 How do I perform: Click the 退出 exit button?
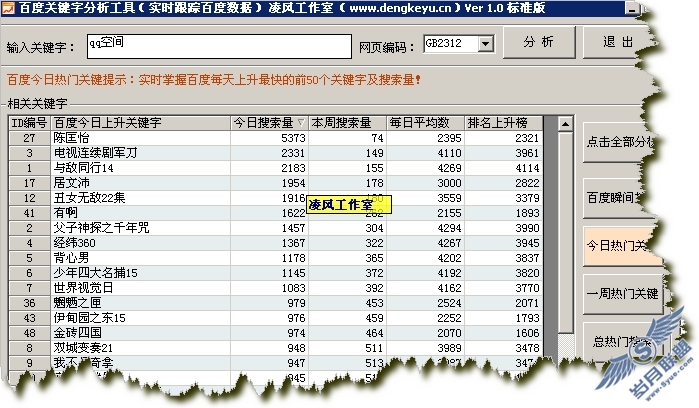pos(617,42)
